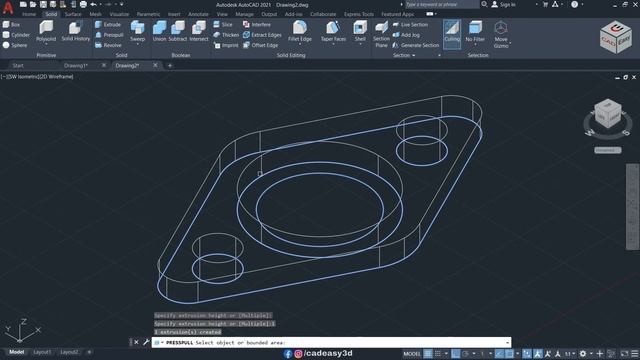640x360 pixels.
Task: Close the Drawing2 file tab
Action: [x=155, y=65]
